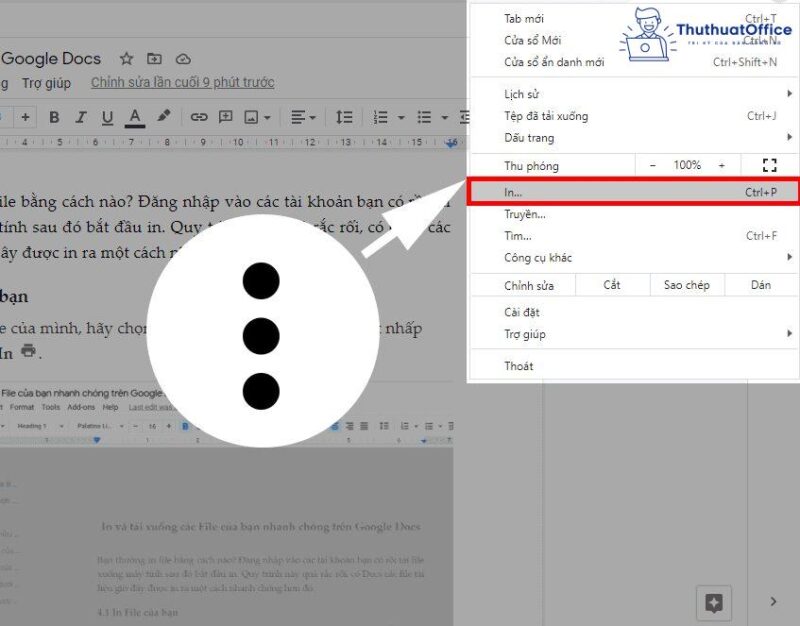Click the printer icon after 'In'

(x=29, y=350)
